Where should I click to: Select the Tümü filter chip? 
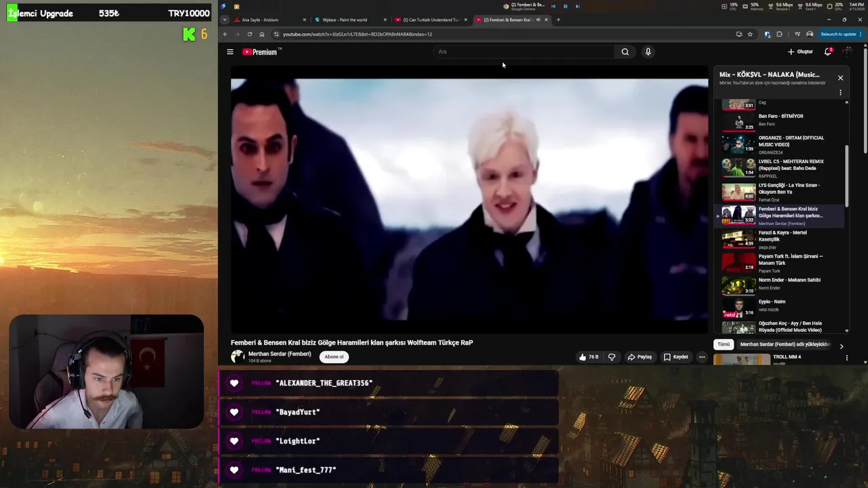(724, 344)
